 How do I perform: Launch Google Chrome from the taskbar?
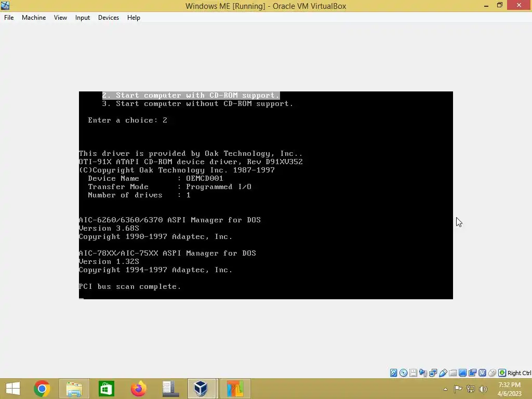[x=42, y=389]
